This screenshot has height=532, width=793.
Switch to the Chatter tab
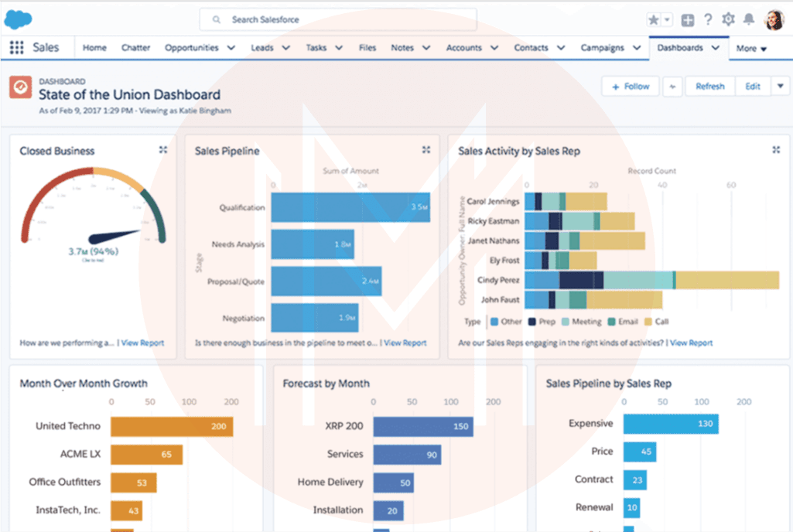click(x=135, y=48)
